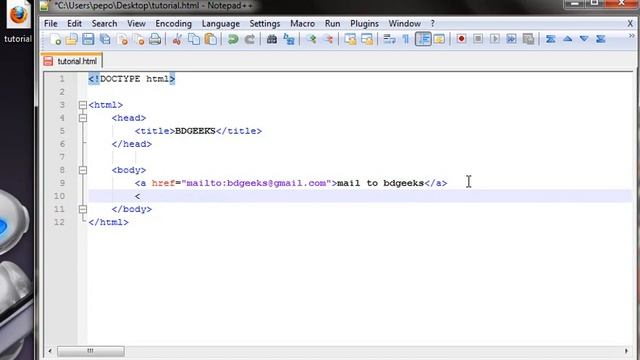The width and height of the screenshot is (640, 360).
Task: Undo the last edit with green arrow
Action: point(233,39)
